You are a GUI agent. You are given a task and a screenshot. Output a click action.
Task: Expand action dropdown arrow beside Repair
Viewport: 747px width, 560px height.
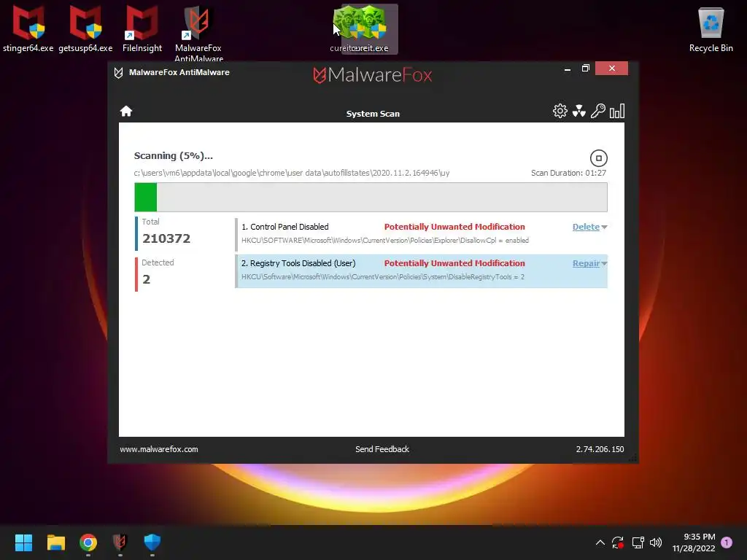pyautogui.click(x=604, y=264)
